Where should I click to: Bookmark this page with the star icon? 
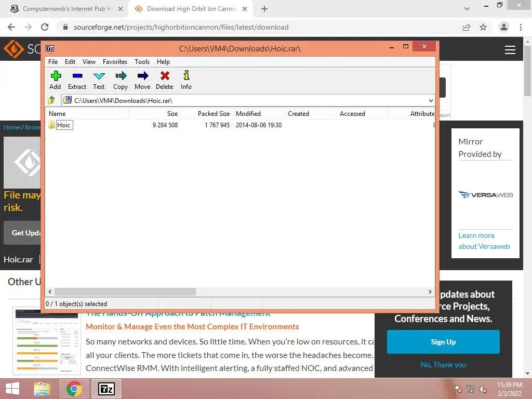click(483, 27)
